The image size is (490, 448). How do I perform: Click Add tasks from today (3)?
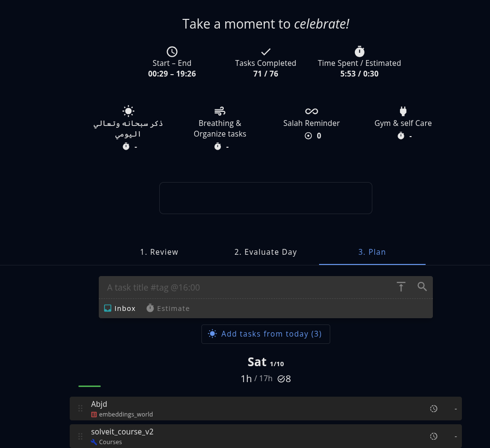pos(265,334)
